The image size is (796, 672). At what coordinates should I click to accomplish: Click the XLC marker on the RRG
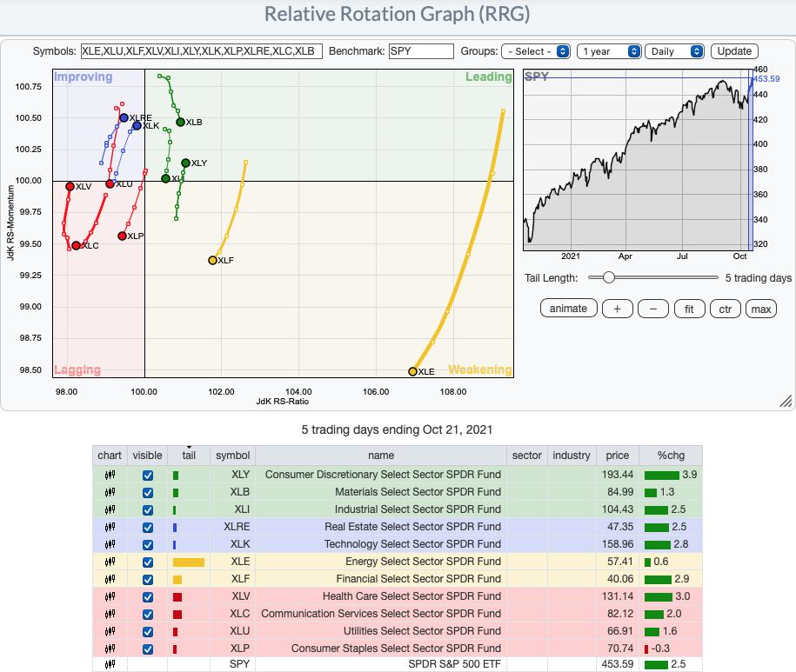[x=77, y=245]
